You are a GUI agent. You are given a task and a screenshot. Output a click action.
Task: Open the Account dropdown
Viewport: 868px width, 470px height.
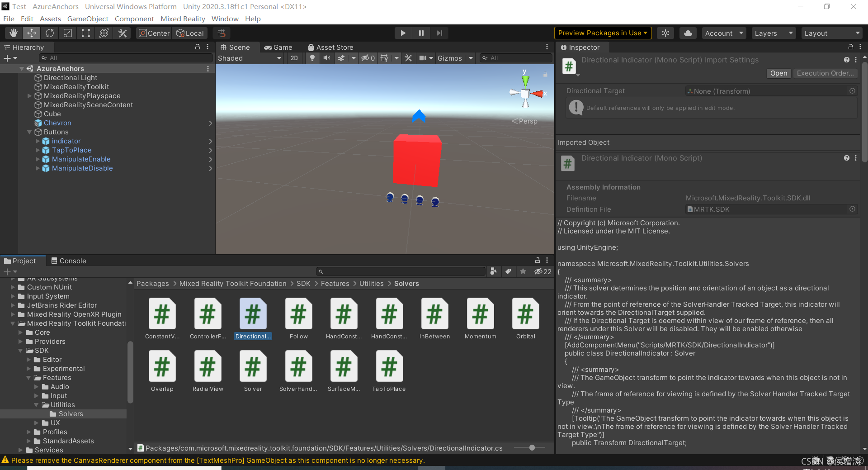coord(724,33)
